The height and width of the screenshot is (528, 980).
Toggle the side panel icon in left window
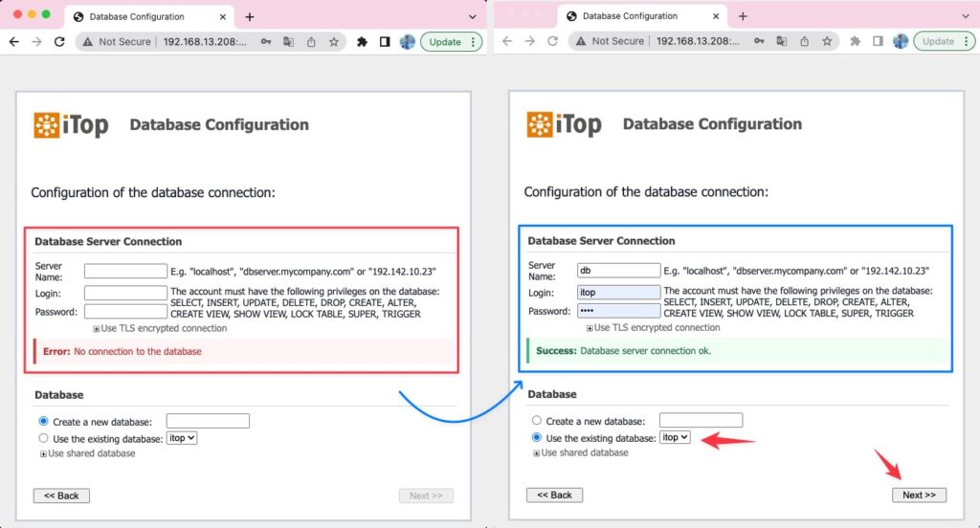[x=385, y=42]
